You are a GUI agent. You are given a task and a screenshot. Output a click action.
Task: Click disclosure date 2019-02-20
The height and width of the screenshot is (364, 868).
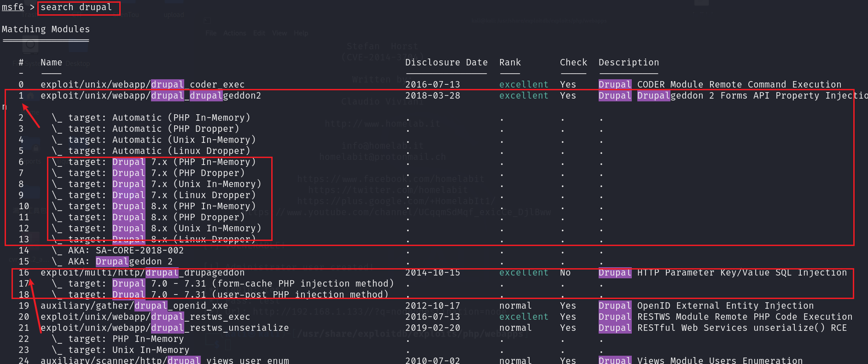tap(433, 328)
